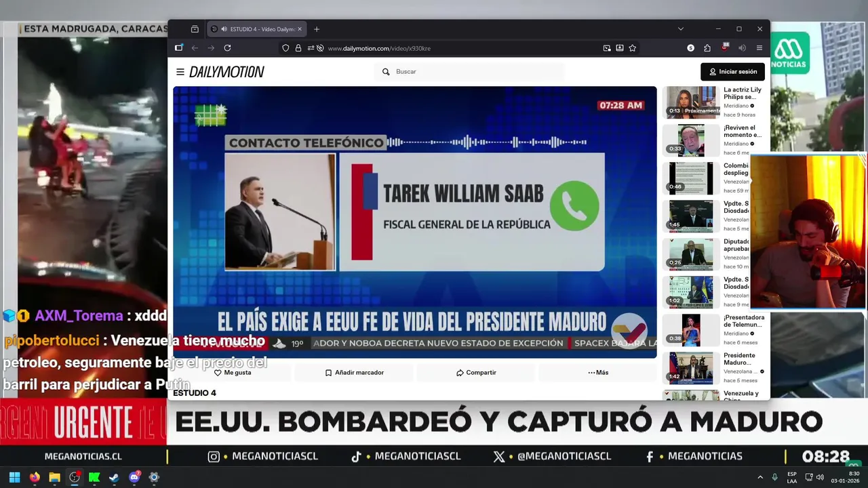View site security padlock info
868x488 pixels.
pos(298,48)
